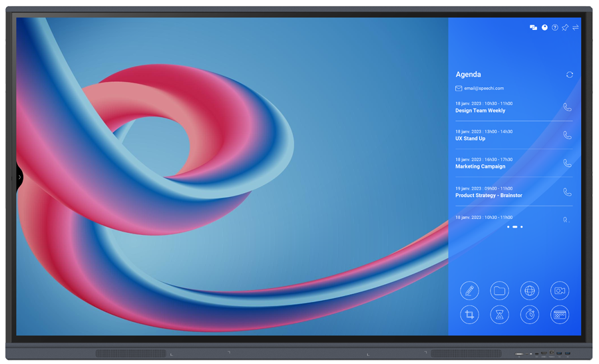Join the Design Team Weekly call
The height and width of the screenshot is (364, 599).
coord(567,106)
